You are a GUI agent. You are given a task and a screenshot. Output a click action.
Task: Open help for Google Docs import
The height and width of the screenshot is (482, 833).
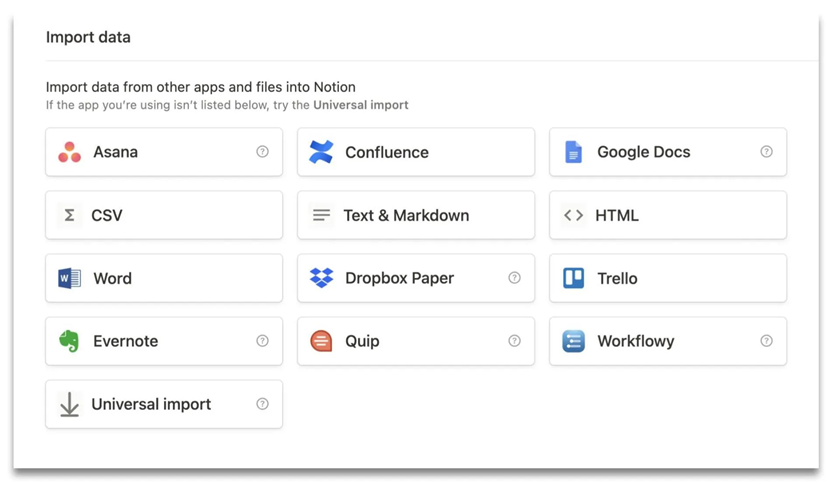[x=766, y=151]
